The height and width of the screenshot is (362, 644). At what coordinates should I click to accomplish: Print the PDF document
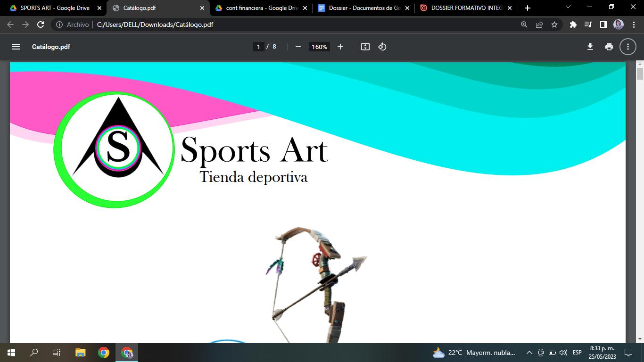point(609,47)
